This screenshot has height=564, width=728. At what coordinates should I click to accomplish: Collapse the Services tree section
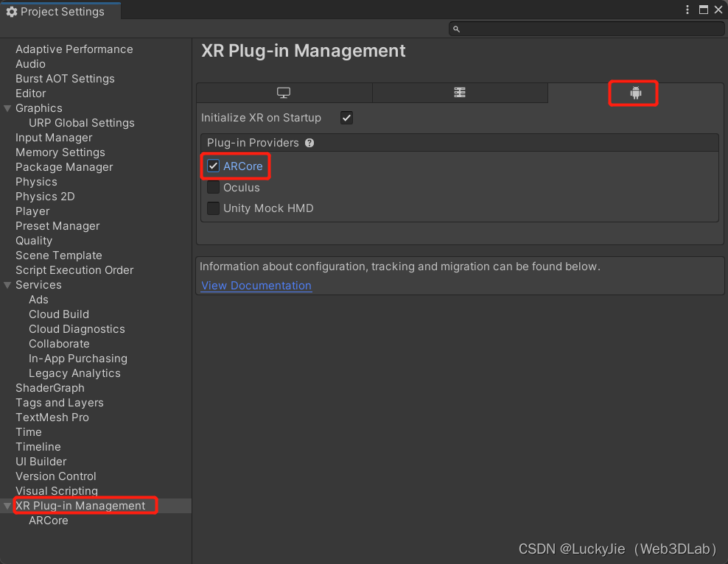pyautogui.click(x=7, y=285)
